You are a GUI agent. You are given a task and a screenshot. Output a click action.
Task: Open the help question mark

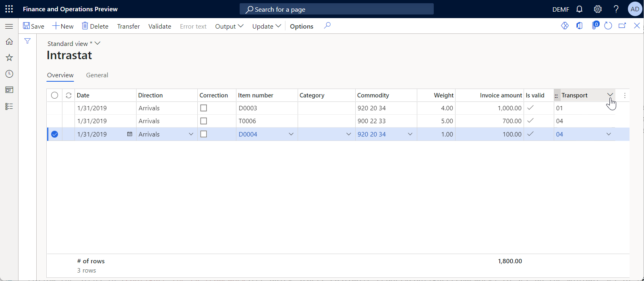tap(616, 9)
